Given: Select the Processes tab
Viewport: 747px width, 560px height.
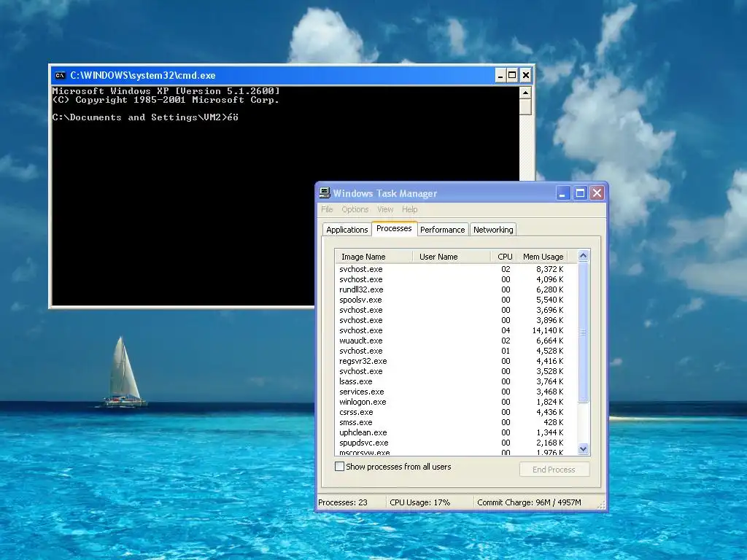Looking at the screenshot, I should click(394, 228).
